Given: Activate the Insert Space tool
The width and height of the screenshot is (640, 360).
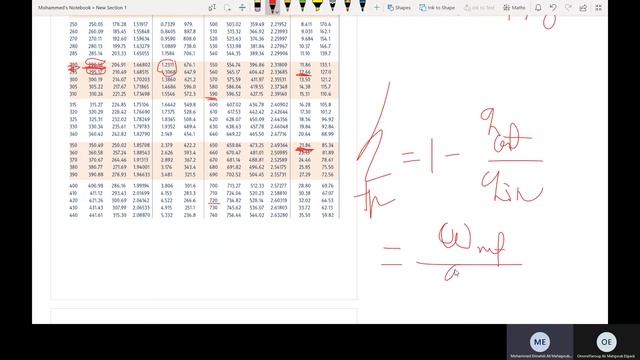Looking at the screenshot, I should pos(242,7).
